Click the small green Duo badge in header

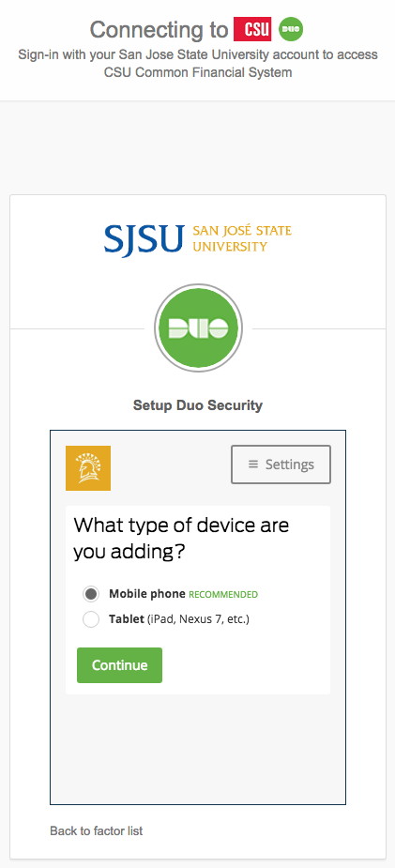point(291,29)
